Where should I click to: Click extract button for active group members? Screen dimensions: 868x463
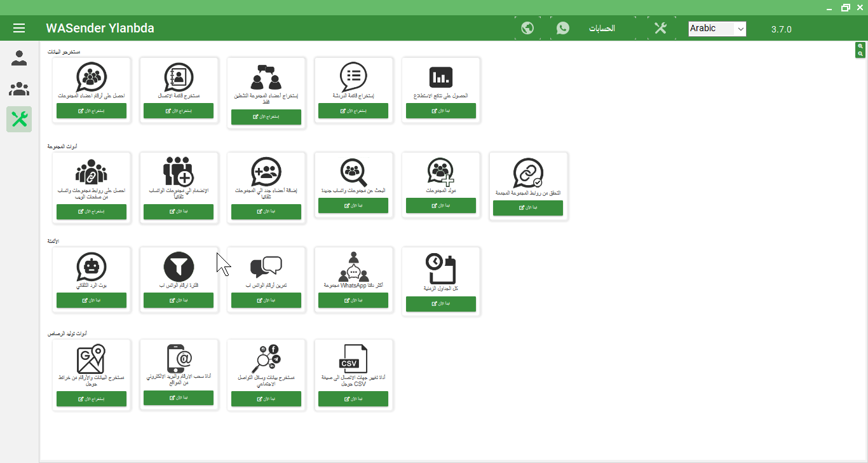click(266, 117)
